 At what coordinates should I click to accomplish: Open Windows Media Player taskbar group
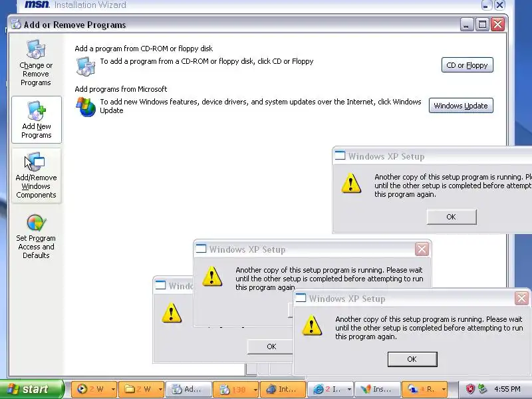(94, 389)
